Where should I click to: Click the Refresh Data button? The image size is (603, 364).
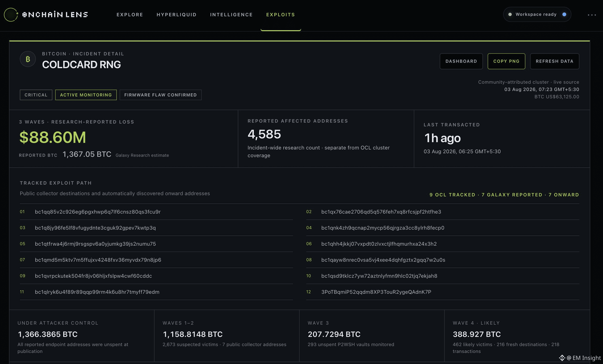pyautogui.click(x=554, y=61)
